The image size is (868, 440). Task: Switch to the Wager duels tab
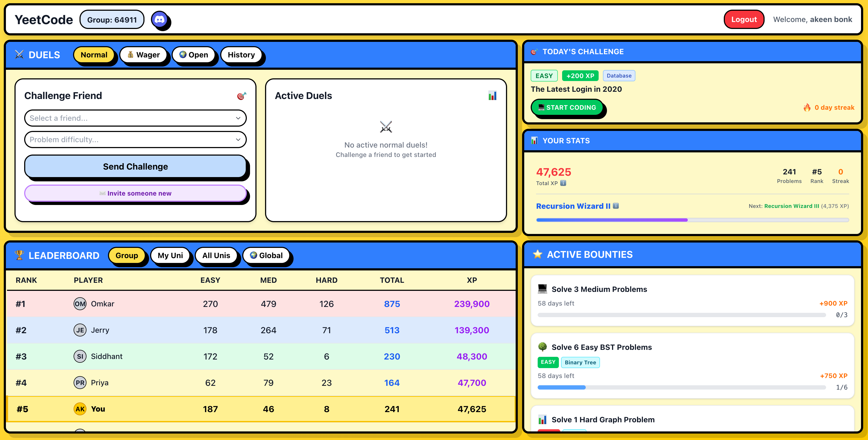pos(143,55)
